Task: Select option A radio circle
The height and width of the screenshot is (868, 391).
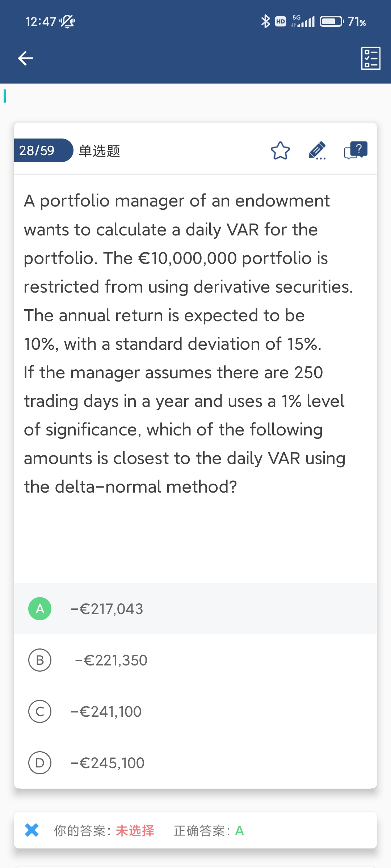Action: 40,609
